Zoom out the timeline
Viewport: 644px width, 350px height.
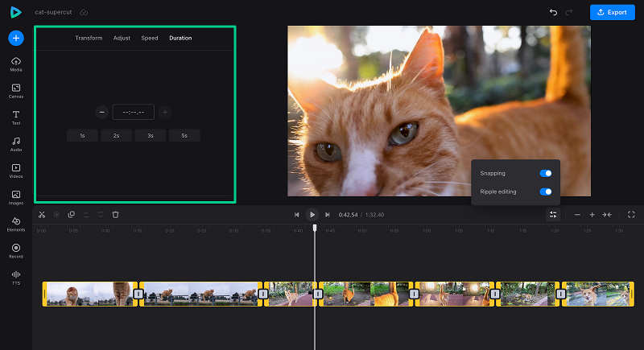[577, 215]
